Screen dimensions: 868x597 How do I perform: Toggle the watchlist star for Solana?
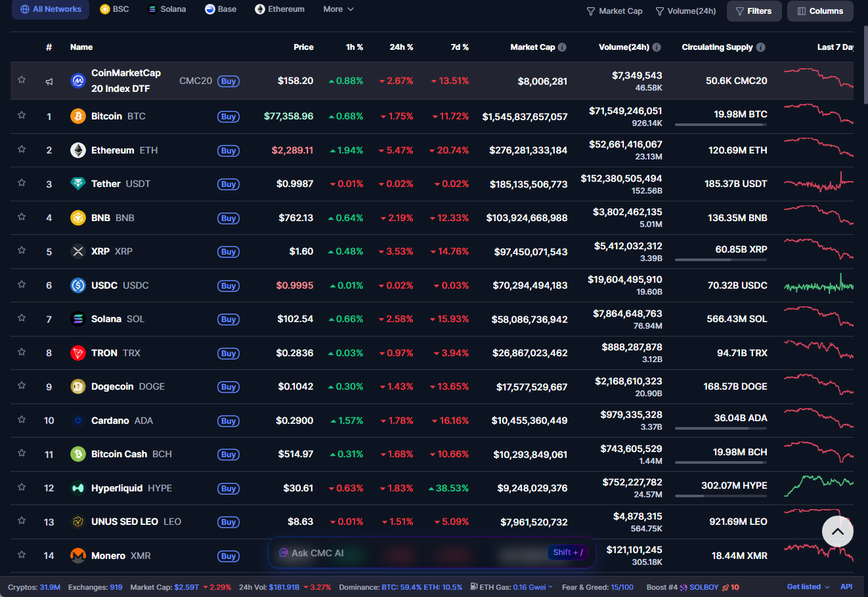coord(22,318)
